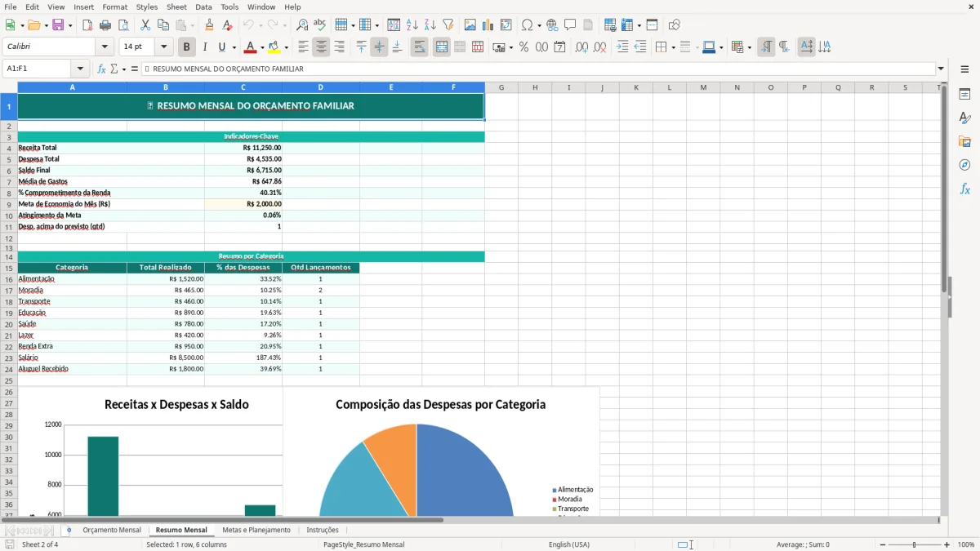Export directly as PDF
Screen dimensions: 980x551
87,25
